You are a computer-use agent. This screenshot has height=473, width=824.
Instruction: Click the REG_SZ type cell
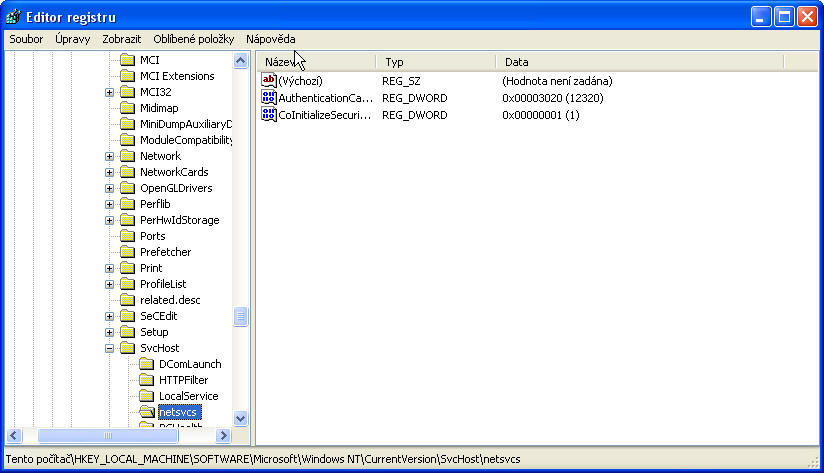(401, 81)
